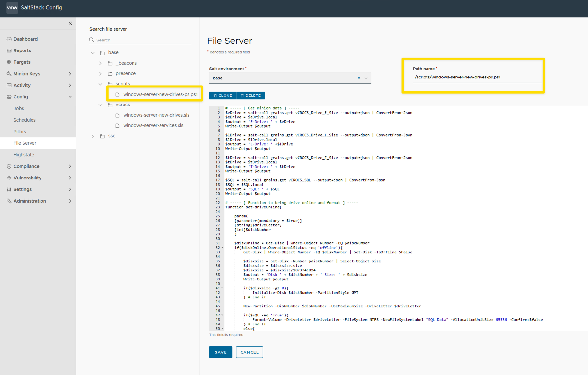Clear the Salt environment selection

[x=359, y=78]
